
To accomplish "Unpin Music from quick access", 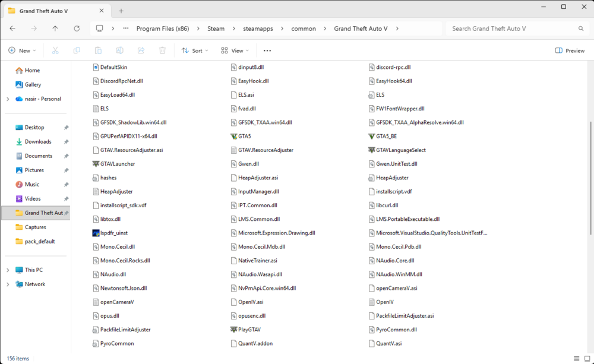I will [67, 185].
